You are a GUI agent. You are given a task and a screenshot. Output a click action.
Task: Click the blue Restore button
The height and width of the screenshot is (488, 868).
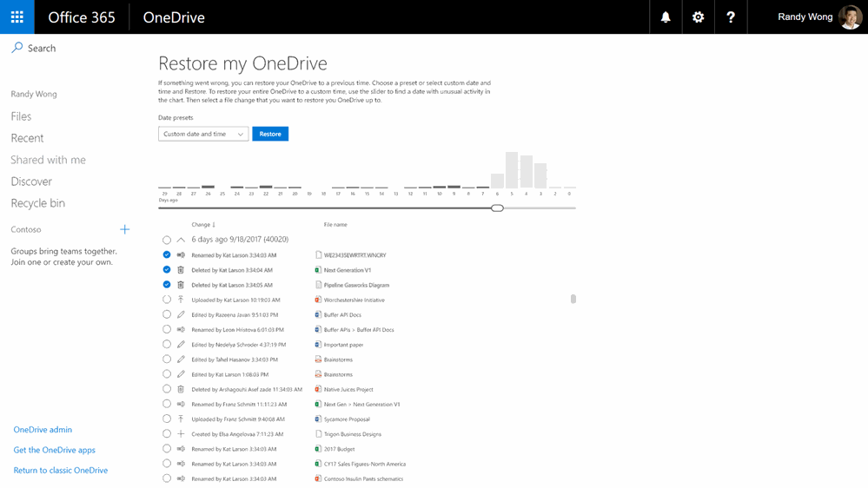coord(270,134)
